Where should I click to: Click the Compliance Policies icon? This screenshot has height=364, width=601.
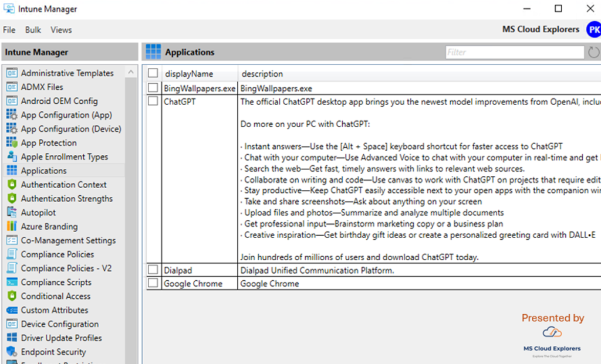(x=12, y=254)
